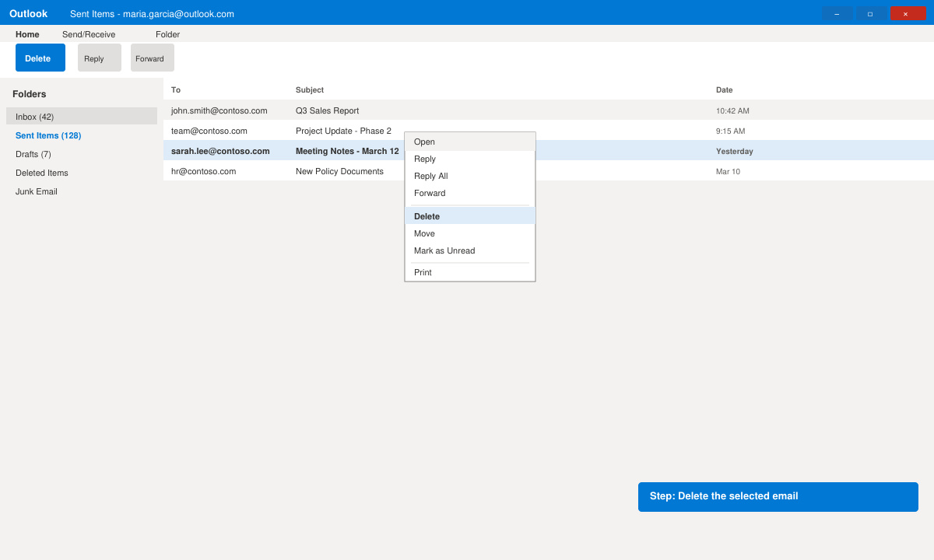Select the Project Update - Phase 2 email
This screenshot has width=934, height=560.
pyautogui.click(x=549, y=131)
